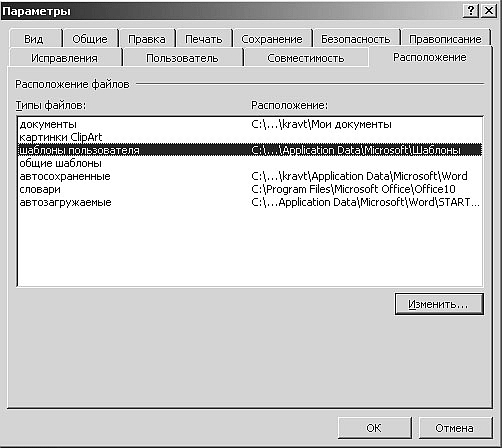502x448 pixels.
Task: Confirm with the ОК button
Action: click(374, 428)
